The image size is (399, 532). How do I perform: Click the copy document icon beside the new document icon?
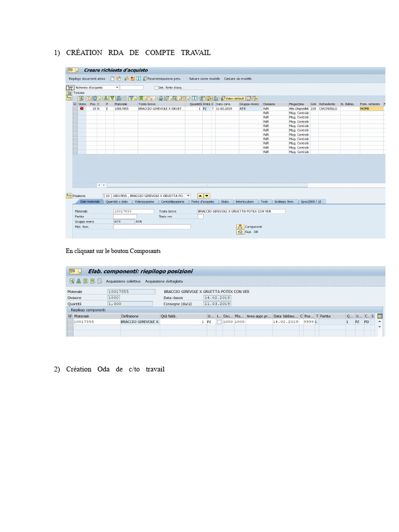click(x=118, y=79)
